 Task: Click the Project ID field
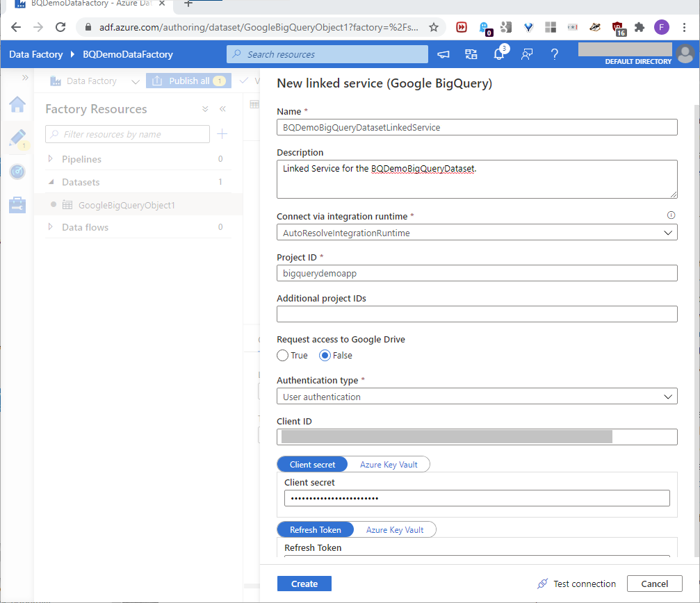[477, 273]
